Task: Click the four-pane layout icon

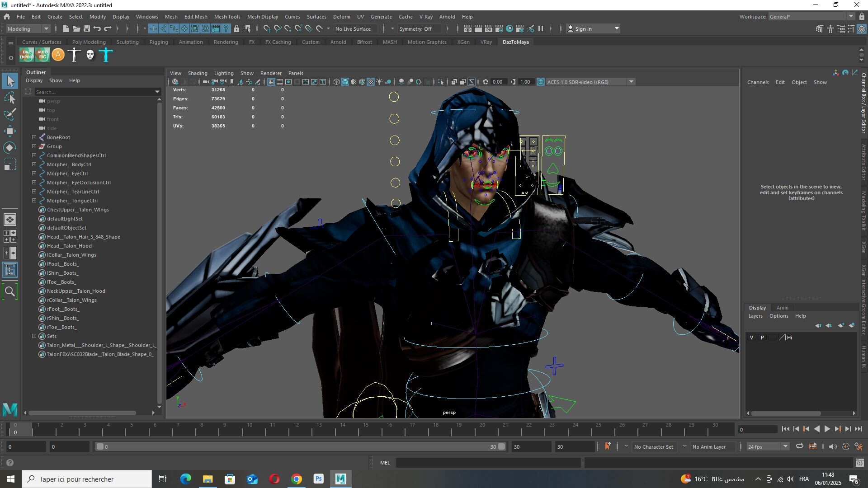Action: tap(10, 236)
